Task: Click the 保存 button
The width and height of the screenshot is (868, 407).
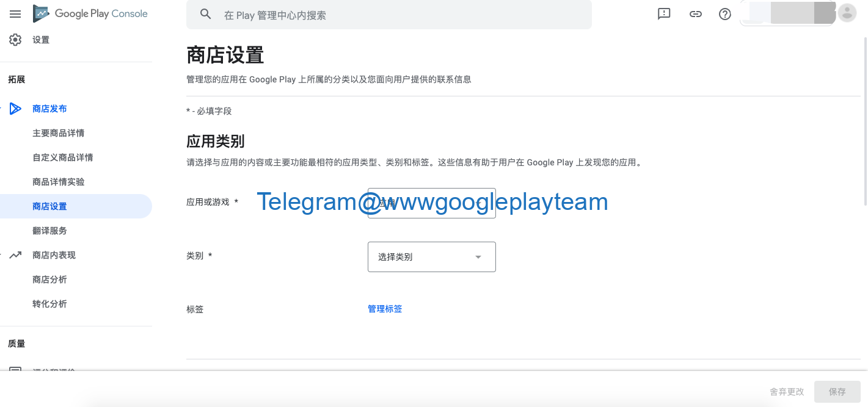Action: click(837, 392)
